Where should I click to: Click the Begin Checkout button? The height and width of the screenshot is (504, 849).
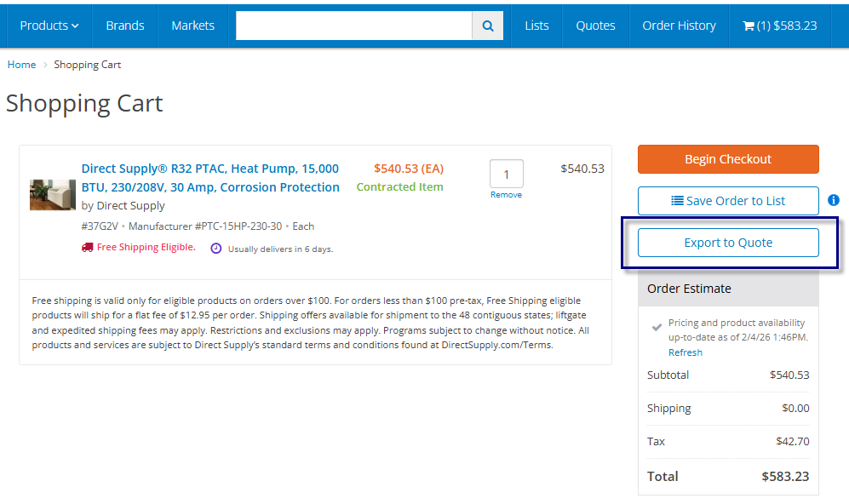click(x=728, y=159)
